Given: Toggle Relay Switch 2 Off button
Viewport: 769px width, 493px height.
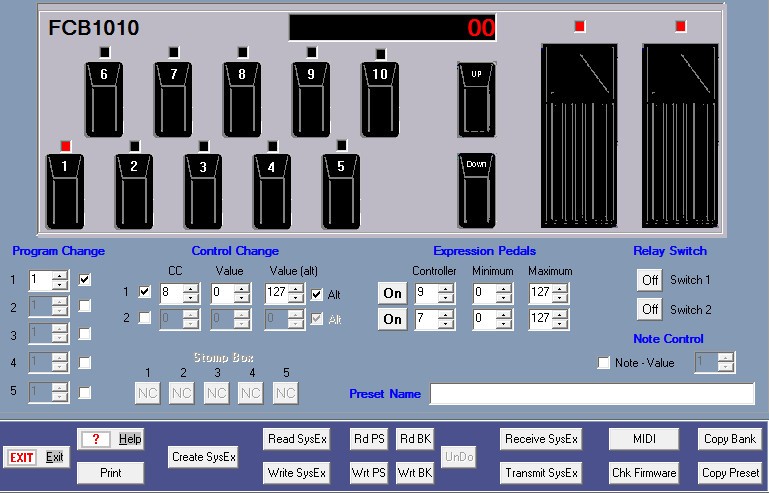Looking at the screenshot, I should (x=650, y=310).
